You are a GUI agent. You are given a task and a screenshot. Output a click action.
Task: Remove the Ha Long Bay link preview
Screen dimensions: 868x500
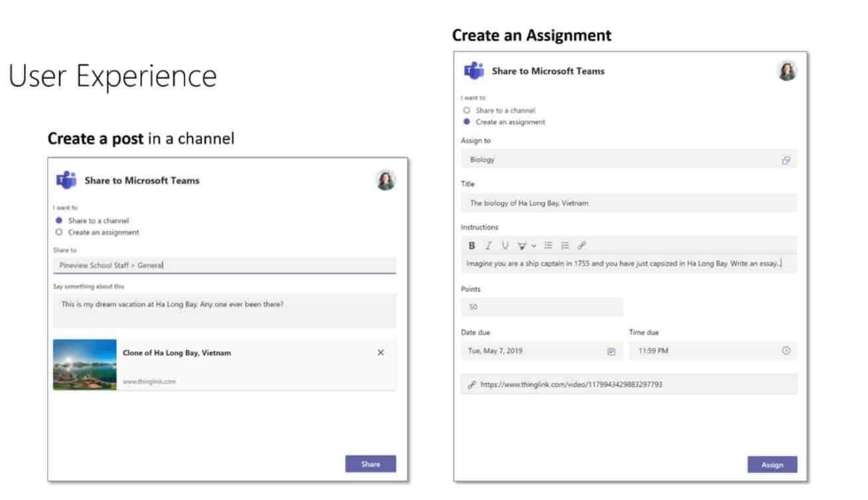(x=381, y=353)
